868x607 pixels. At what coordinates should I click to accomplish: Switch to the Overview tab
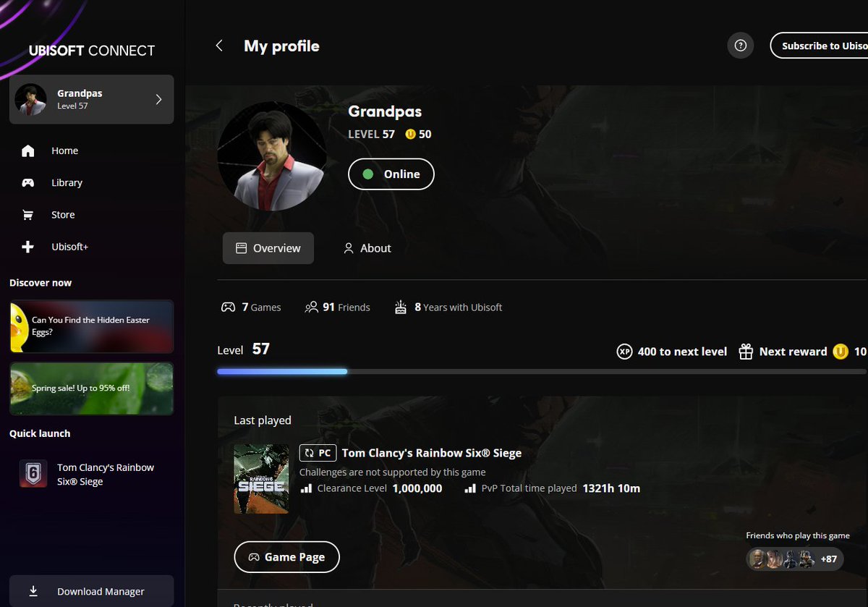coord(268,248)
